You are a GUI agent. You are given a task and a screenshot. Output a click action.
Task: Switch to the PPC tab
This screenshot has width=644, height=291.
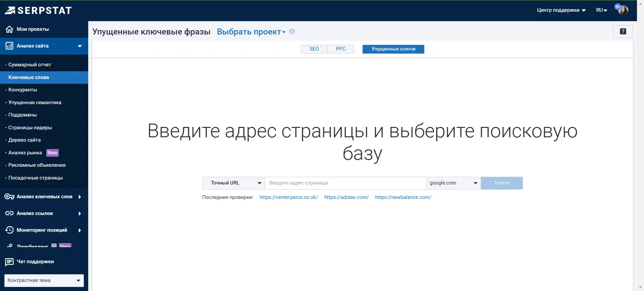tap(341, 49)
